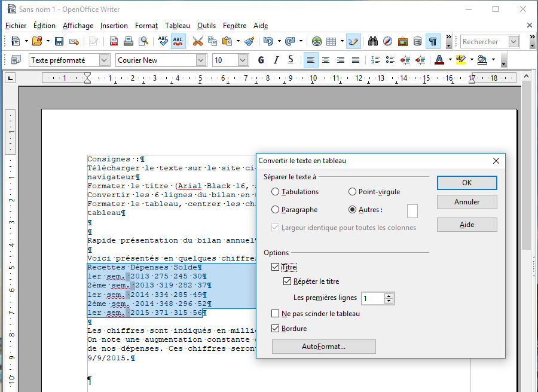This screenshot has width=538, height=392.
Task: Select the Format Paintbrush icon
Action: pyautogui.click(x=249, y=41)
